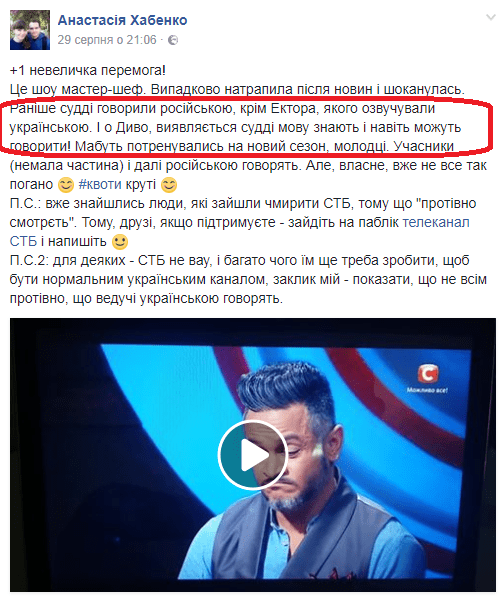Open Анастасія Хабенко profile picture
Screen dimensions: 503x598
pyautogui.click(x=30, y=30)
